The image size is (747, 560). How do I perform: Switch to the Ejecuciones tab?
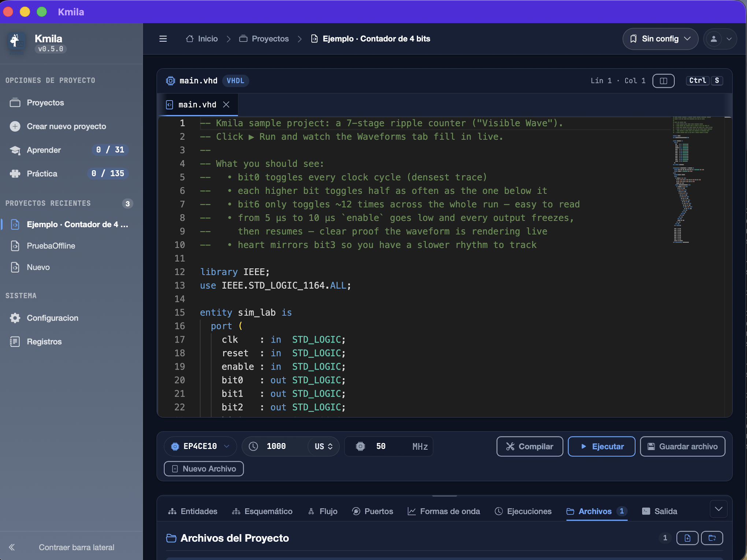[523, 511]
